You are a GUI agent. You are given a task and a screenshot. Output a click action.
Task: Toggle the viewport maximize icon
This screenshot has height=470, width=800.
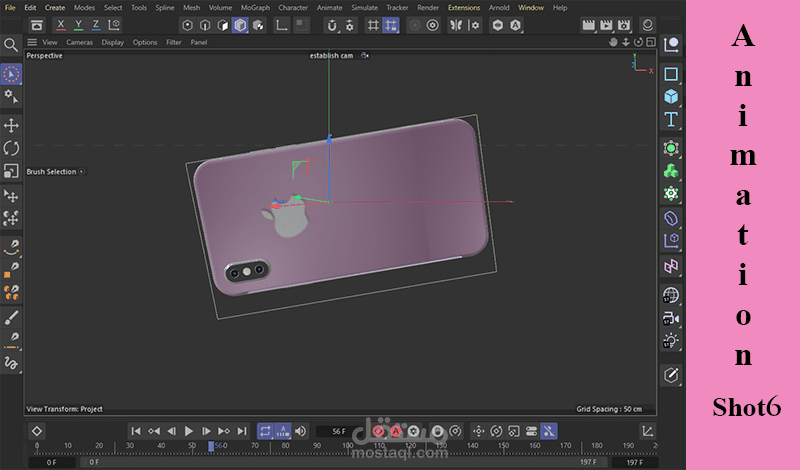click(651, 42)
